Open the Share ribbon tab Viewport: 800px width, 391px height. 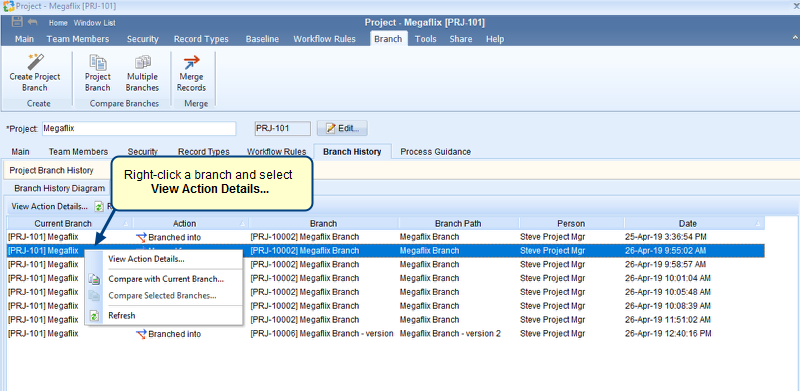461,39
